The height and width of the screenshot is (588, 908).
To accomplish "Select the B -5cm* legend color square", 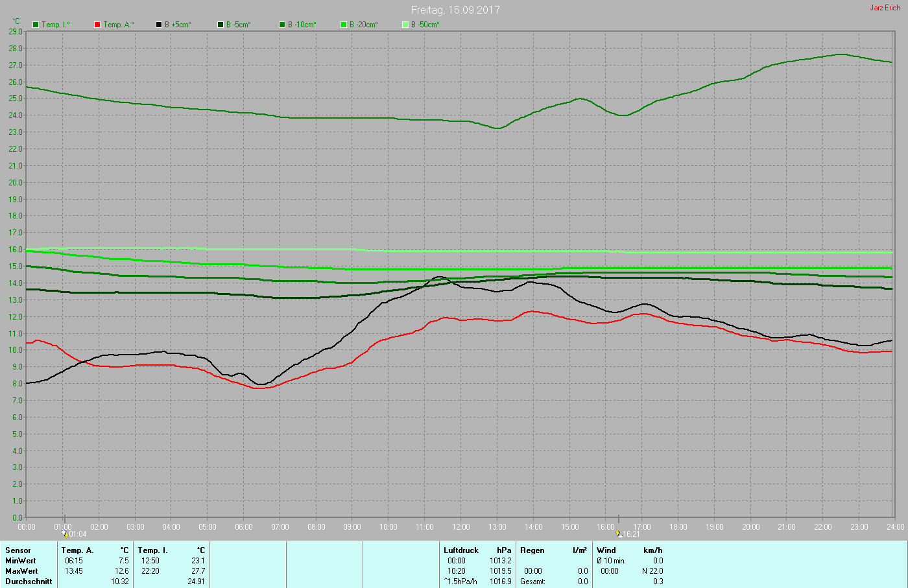I will 221,25.
